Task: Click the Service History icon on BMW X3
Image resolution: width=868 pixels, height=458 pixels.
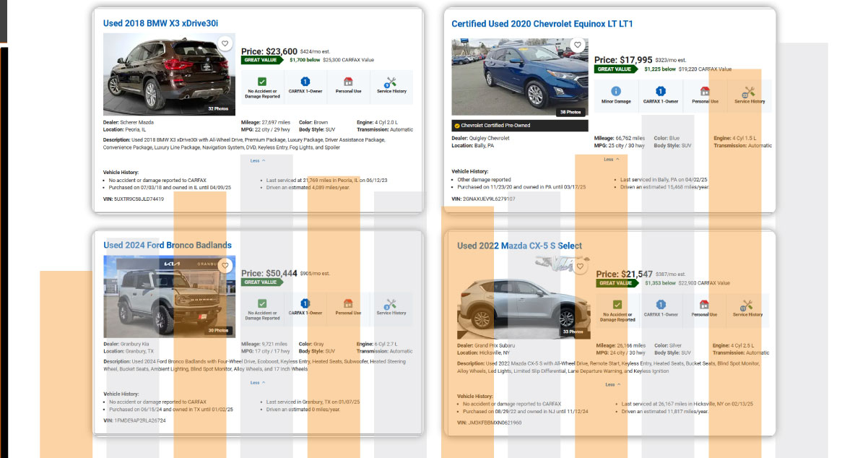Action: point(391,86)
